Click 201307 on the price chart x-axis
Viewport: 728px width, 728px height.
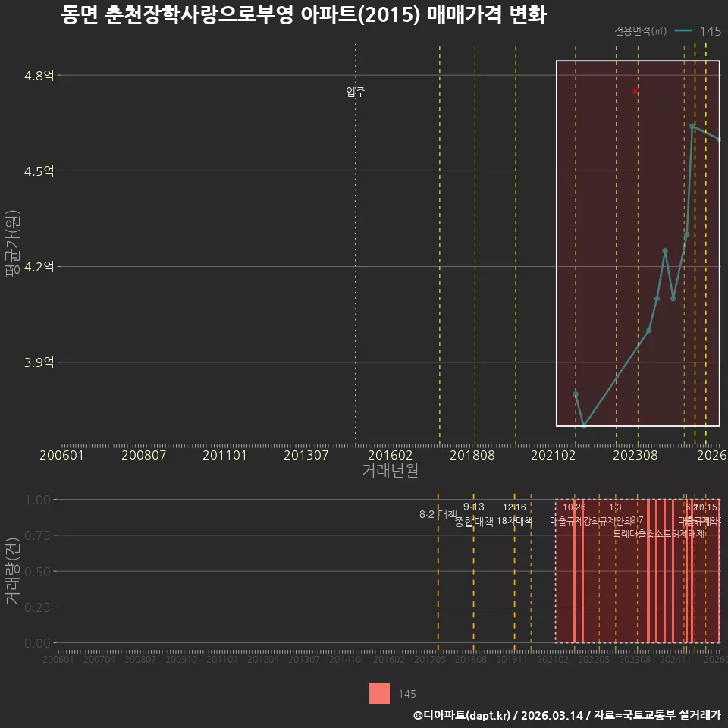(306, 455)
